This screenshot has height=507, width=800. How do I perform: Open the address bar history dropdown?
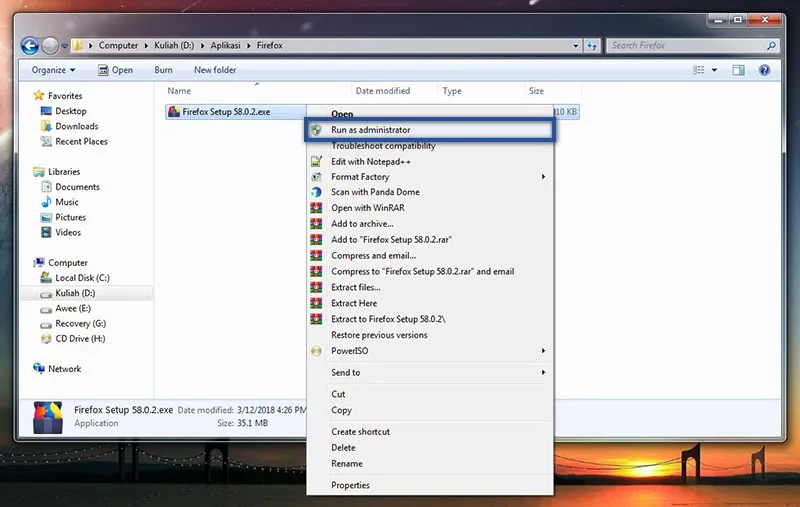point(576,45)
